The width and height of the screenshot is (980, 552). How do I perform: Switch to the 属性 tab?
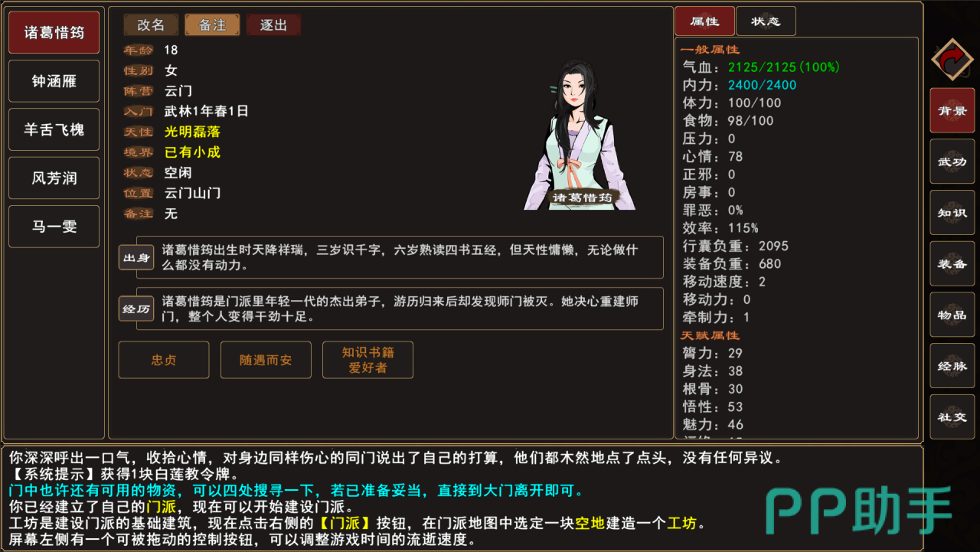click(x=704, y=21)
